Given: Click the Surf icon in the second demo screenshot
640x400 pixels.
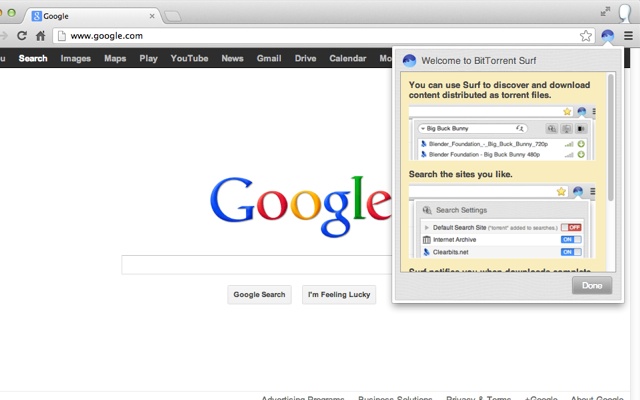Looking at the screenshot, I should (x=578, y=191).
